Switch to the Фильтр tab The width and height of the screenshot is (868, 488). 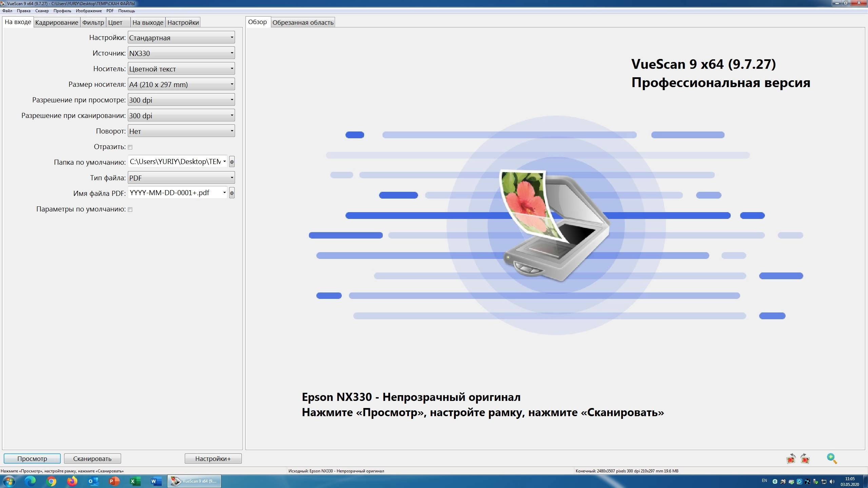point(93,22)
